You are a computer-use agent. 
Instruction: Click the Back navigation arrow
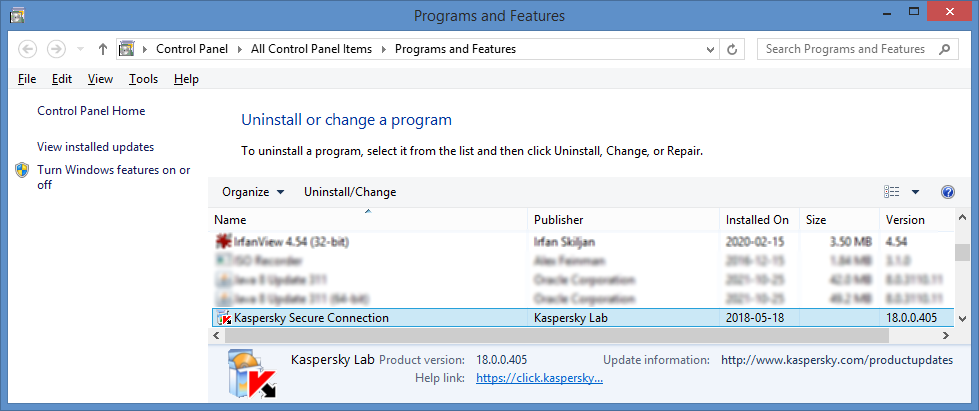(x=28, y=49)
